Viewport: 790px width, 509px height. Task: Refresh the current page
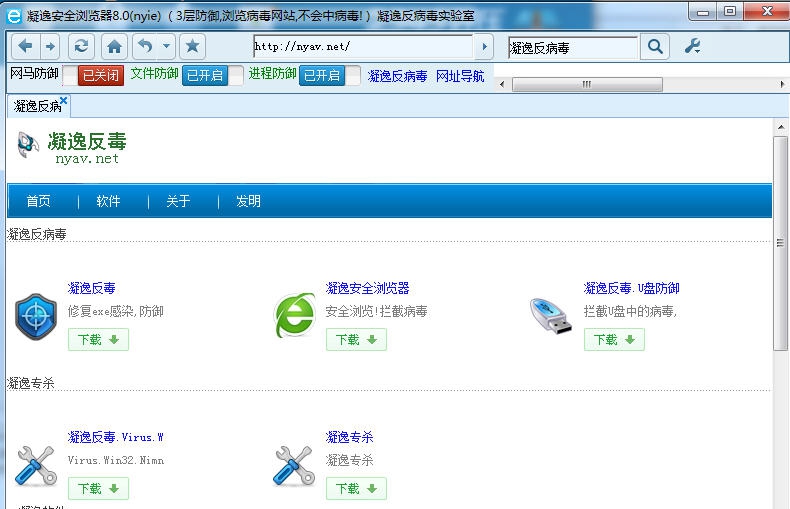click(x=81, y=47)
